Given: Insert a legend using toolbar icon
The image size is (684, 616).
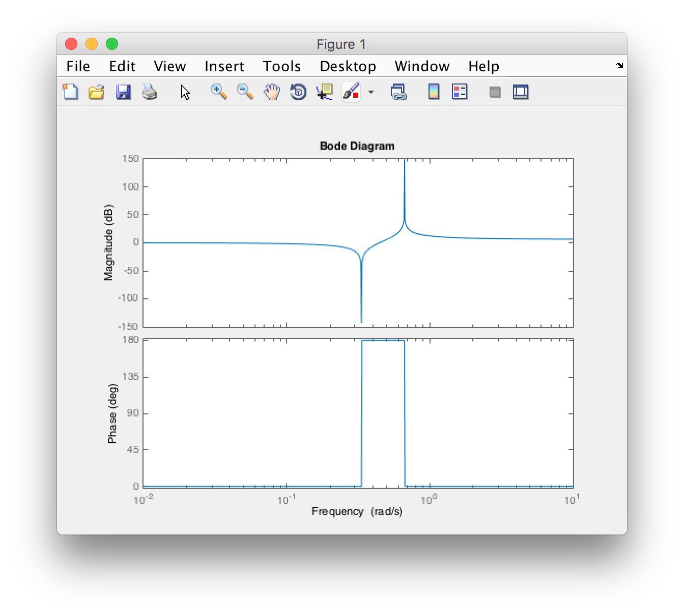Looking at the screenshot, I should click(460, 92).
